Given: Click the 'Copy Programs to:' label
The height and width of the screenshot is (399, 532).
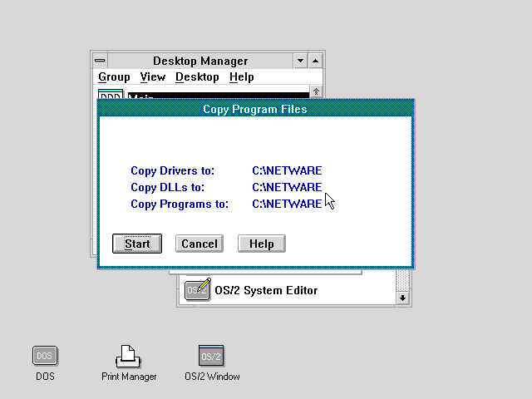Looking at the screenshot, I should (180, 204).
